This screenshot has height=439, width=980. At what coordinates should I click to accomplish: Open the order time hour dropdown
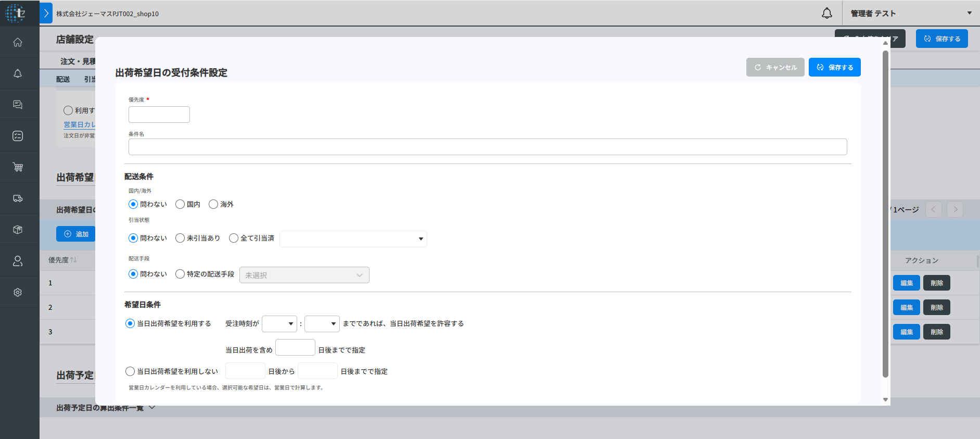coord(279,324)
